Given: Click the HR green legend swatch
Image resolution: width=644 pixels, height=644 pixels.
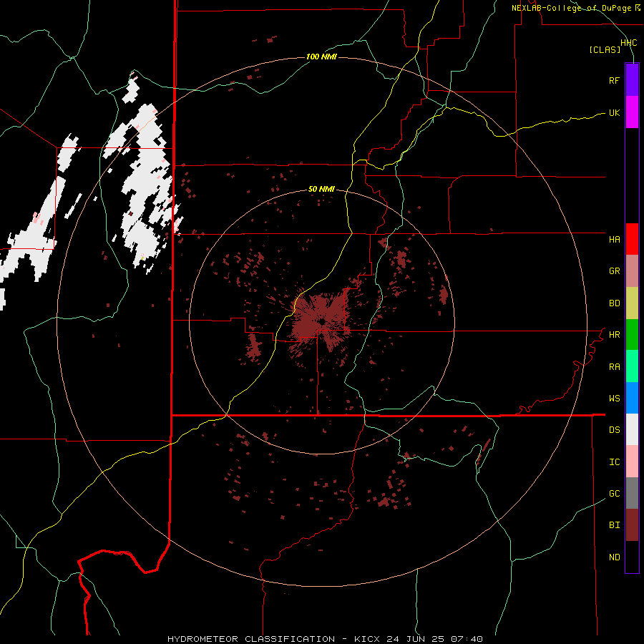Looking at the screenshot, I should [x=632, y=335].
